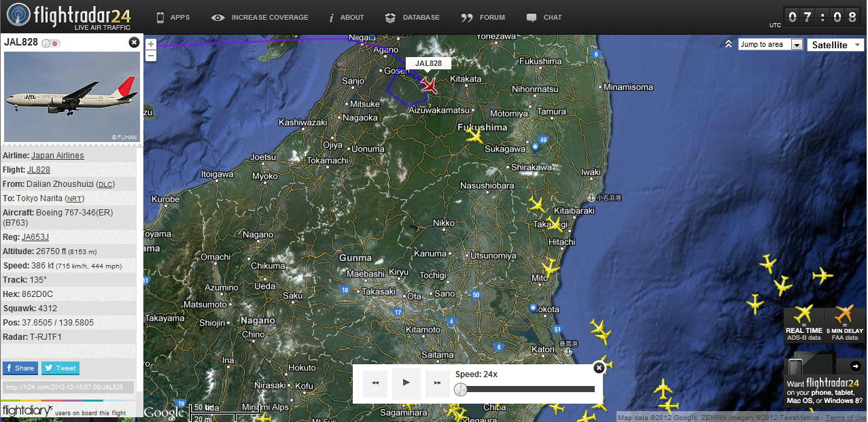Open the APPS menu
The width and height of the screenshot is (868, 422).
[x=173, y=17]
